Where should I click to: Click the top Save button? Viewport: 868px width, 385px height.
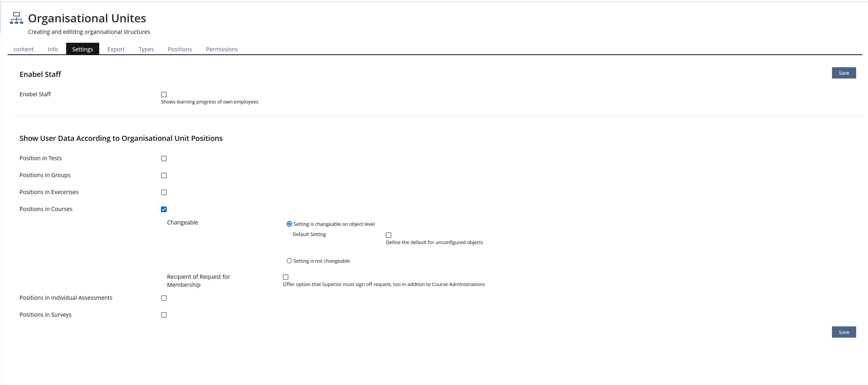pyautogui.click(x=843, y=73)
